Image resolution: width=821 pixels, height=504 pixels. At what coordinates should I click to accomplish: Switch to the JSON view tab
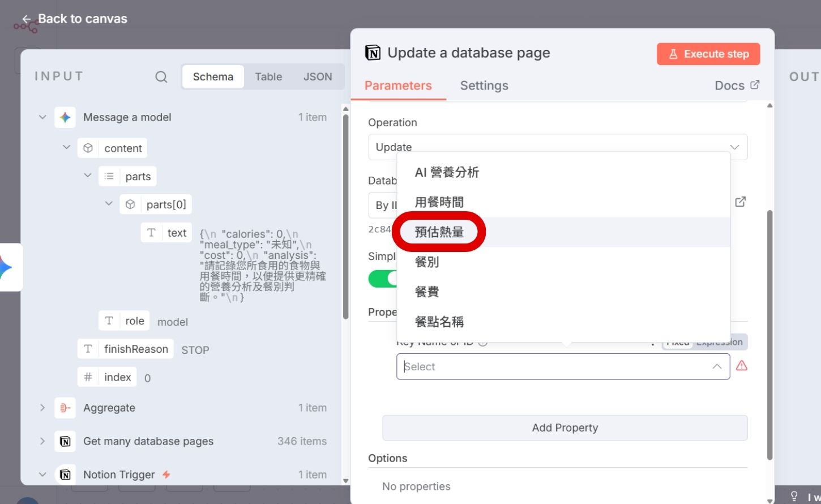pos(318,76)
